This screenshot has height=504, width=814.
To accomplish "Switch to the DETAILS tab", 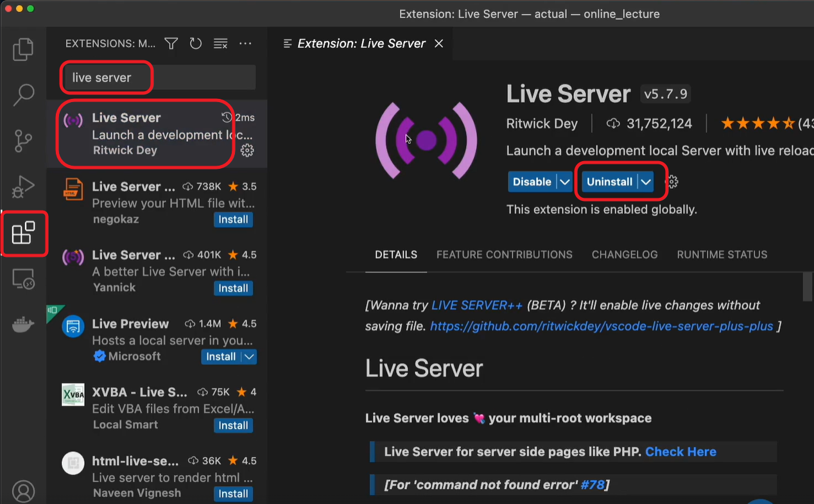I will point(396,255).
